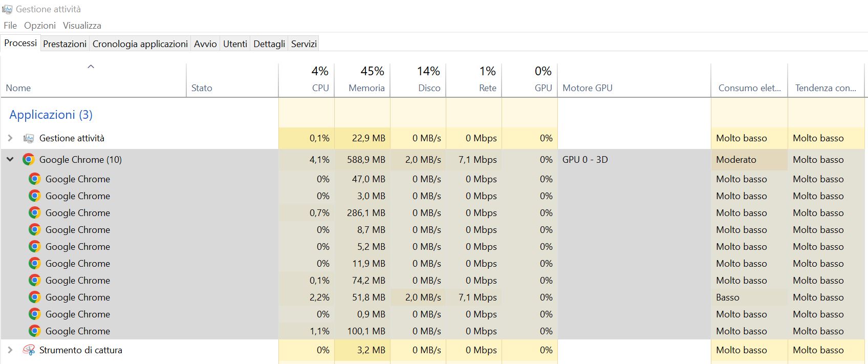Click the Google Chrome (10) group icon
The image size is (868, 364).
pos(29,160)
